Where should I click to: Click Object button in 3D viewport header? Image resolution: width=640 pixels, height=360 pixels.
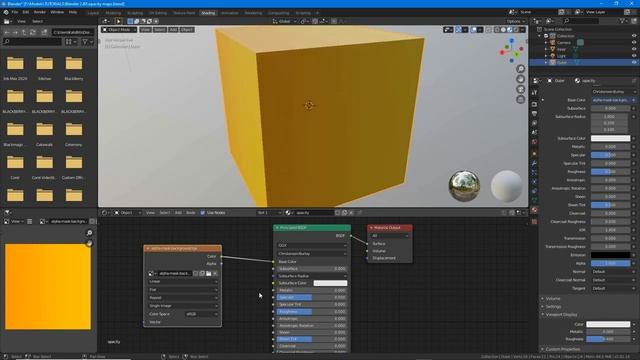tap(187, 30)
